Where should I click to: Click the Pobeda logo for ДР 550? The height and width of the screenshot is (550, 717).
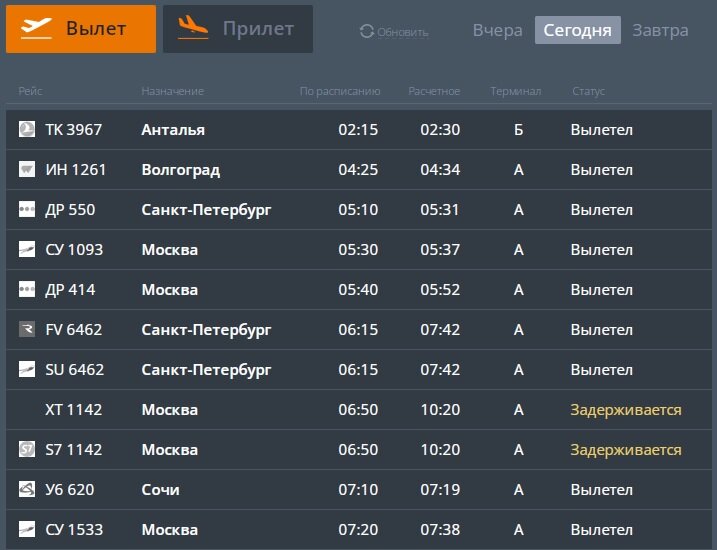(x=27, y=209)
